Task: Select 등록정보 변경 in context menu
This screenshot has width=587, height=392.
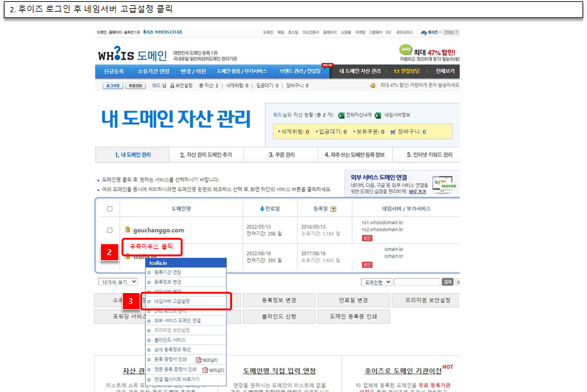Action: (186, 282)
